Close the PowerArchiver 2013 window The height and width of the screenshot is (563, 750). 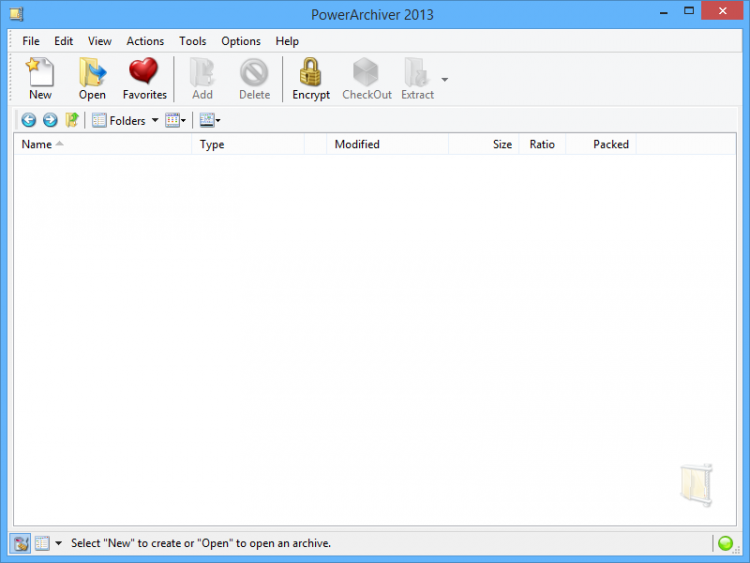coord(723,11)
